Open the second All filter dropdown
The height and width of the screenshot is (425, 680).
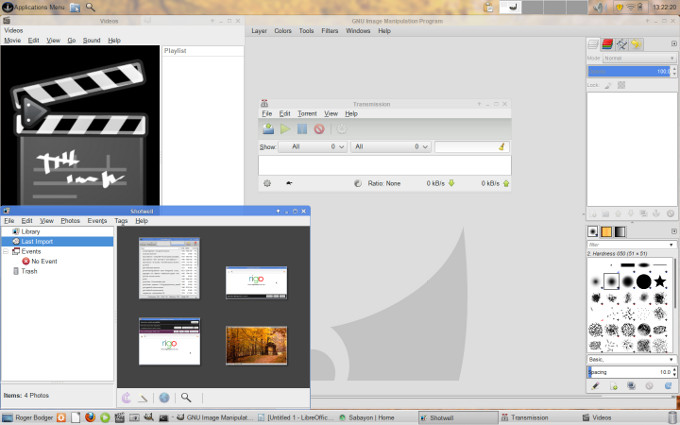389,146
